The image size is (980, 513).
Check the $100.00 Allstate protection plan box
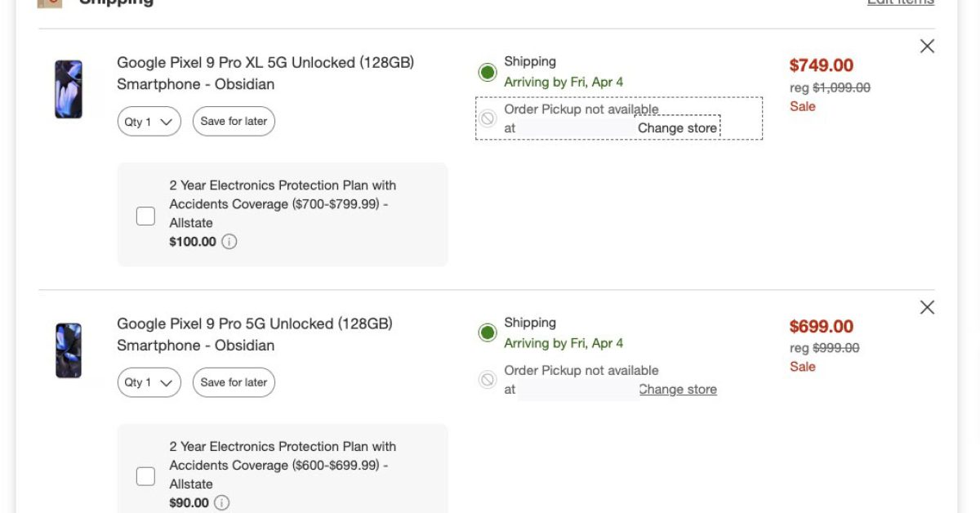pyautogui.click(x=145, y=216)
